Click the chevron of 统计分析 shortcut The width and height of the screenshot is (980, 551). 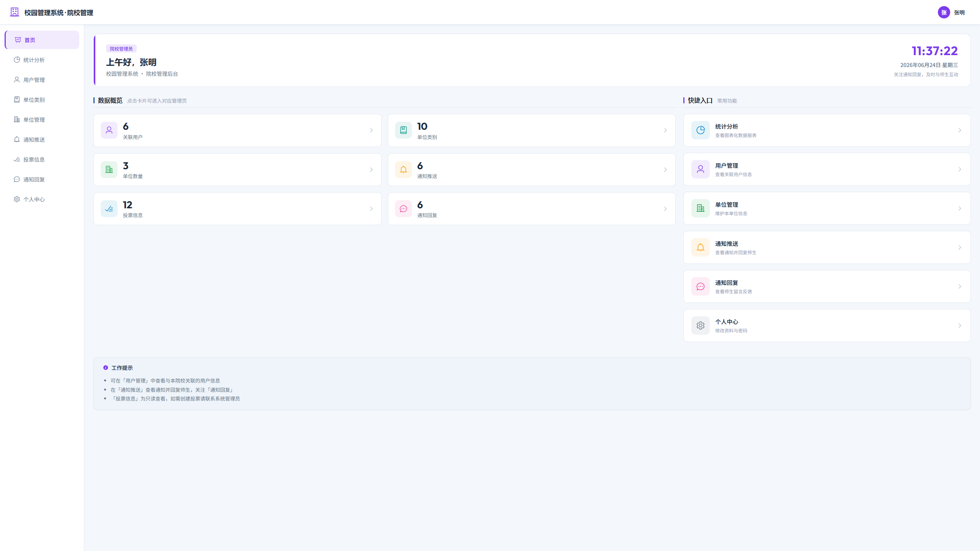960,130
